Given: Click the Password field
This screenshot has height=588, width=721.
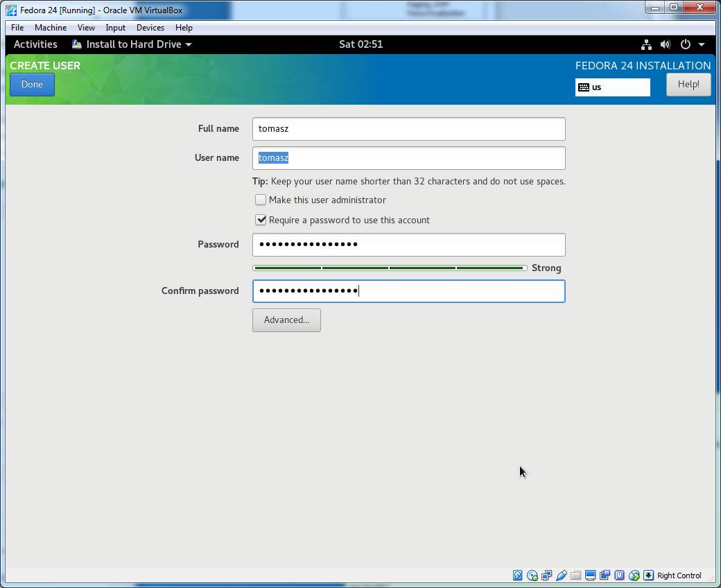Looking at the screenshot, I should [x=409, y=245].
